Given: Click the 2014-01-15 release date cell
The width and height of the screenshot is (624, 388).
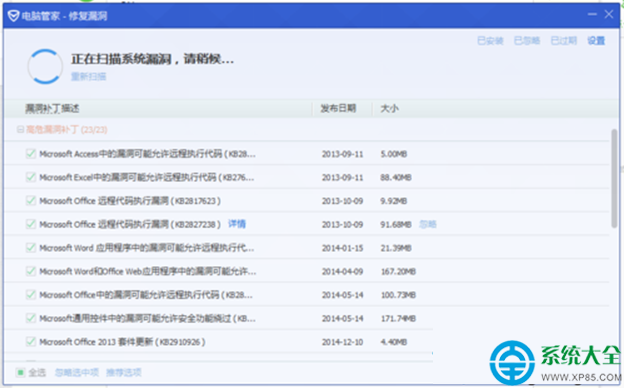Looking at the screenshot, I should pos(342,248).
